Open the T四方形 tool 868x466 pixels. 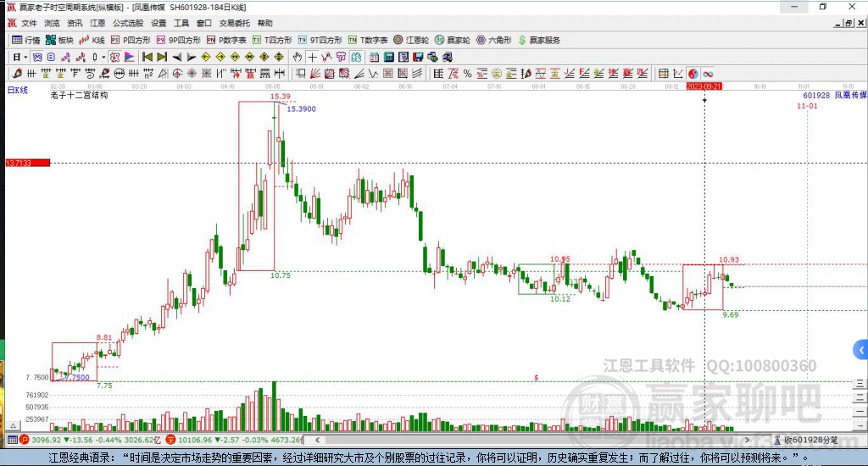[x=272, y=40]
